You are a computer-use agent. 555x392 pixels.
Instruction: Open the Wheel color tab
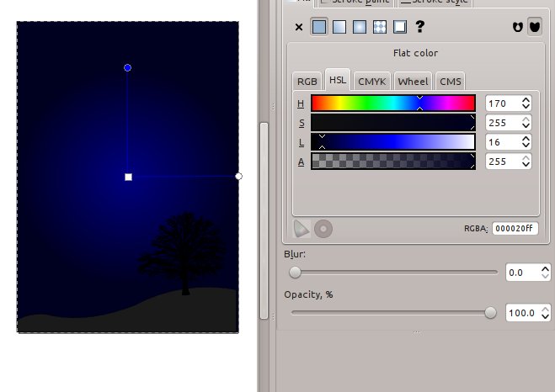pos(413,82)
